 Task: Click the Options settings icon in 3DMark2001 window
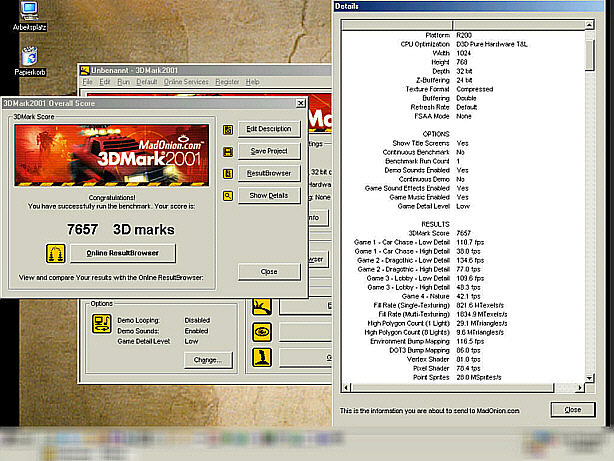coord(102,324)
